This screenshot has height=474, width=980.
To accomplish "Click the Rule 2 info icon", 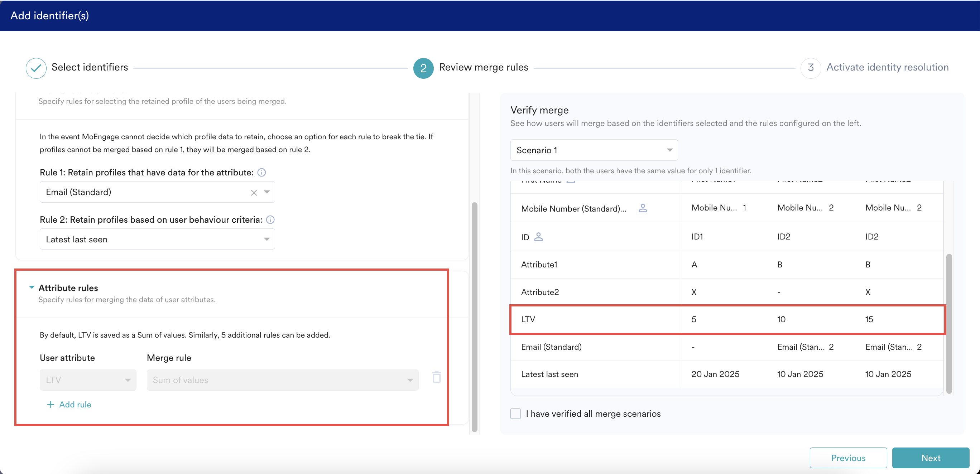I will pyautogui.click(x=270, y=220).
